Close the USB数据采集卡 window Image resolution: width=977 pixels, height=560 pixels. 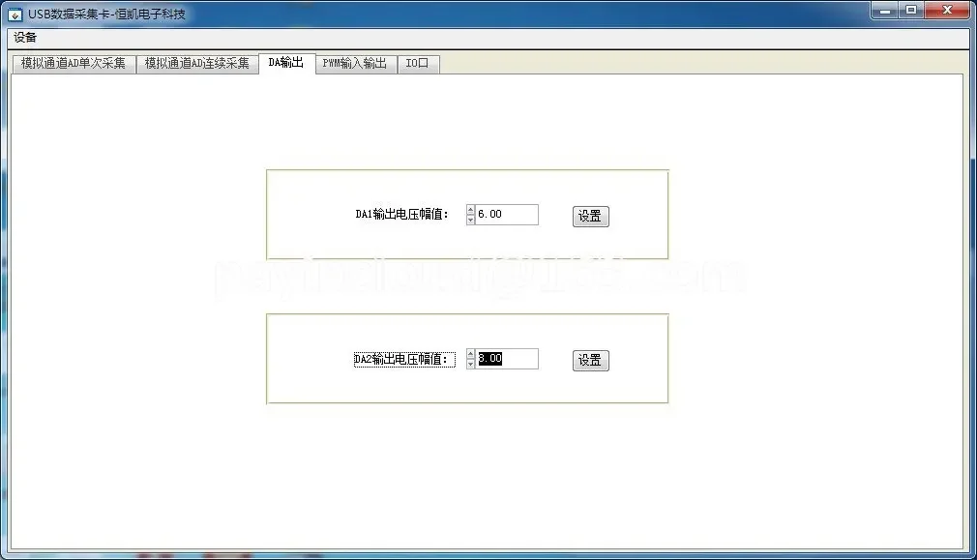click(948, 10)
